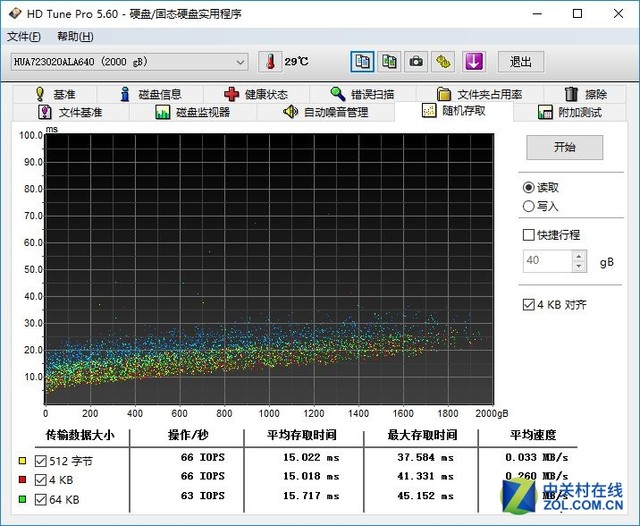Image resolution: width=640 pixels, height=526 pixels.
Task: Click yellow swatch for 512 字节
Action: pyautogui.click(x=22, y=461)
